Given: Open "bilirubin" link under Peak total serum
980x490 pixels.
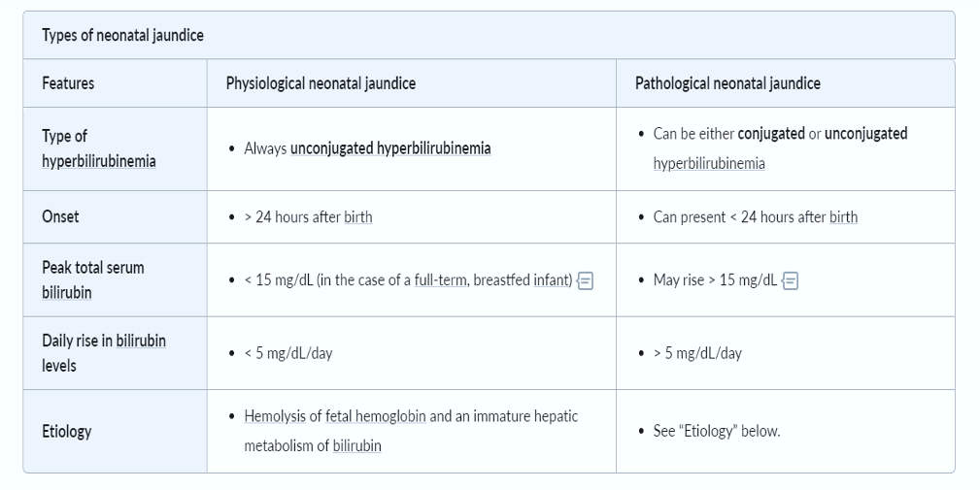Looking at the screenshot, I should (x=67, y=292).
